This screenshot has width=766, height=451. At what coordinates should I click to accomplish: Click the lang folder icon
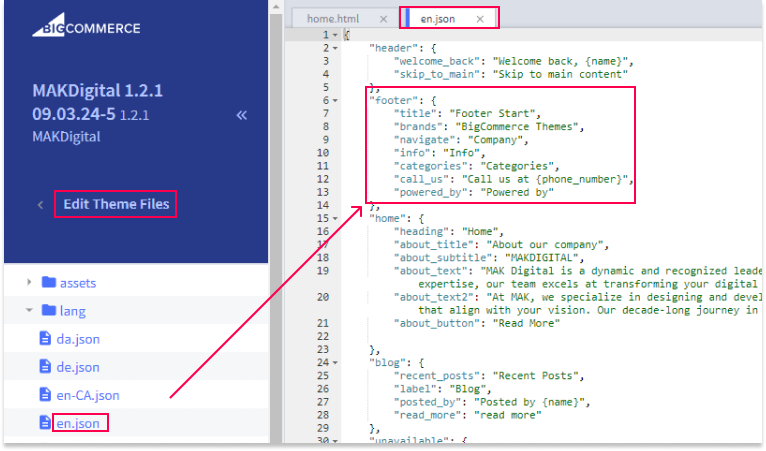click(47, 311)
